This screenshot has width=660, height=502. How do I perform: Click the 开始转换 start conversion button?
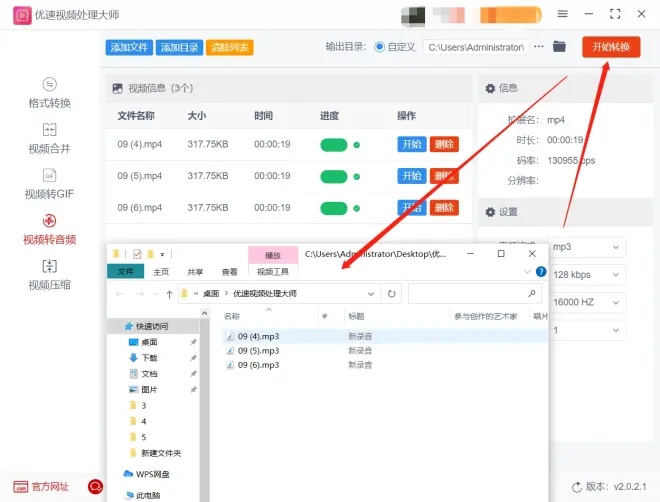coord(611,47)
